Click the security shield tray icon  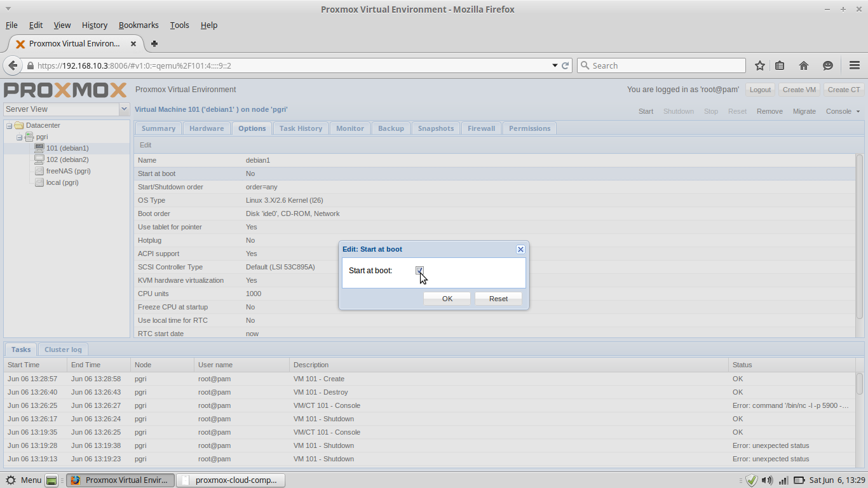[x=752, y=480]
